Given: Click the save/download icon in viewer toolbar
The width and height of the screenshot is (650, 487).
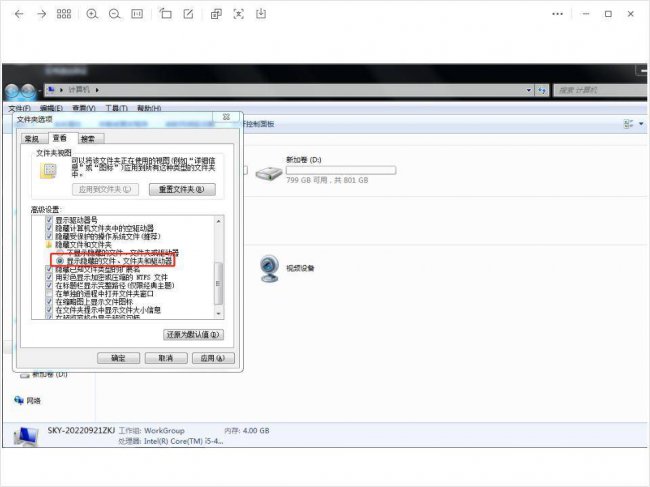Looking at the screenshot, I should click(x=261, y=14).
